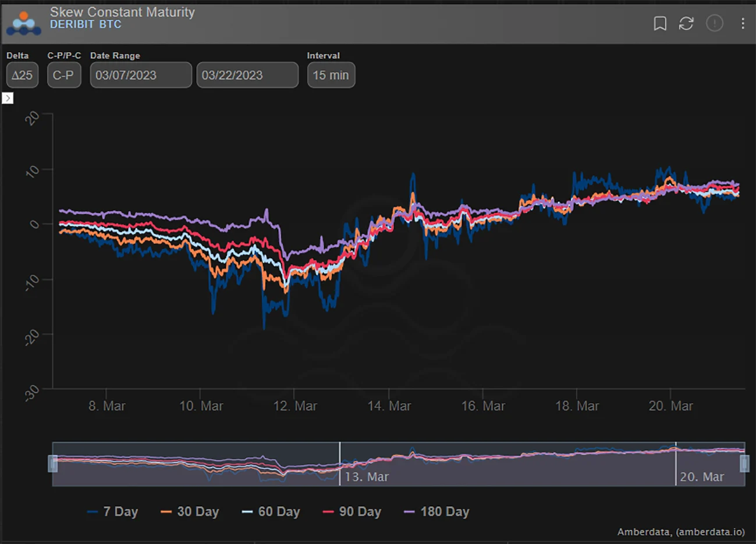Viewport: 756px width, 544px height.
Task: Refresh the chart with the reload icon
Action: pos(686,23)
